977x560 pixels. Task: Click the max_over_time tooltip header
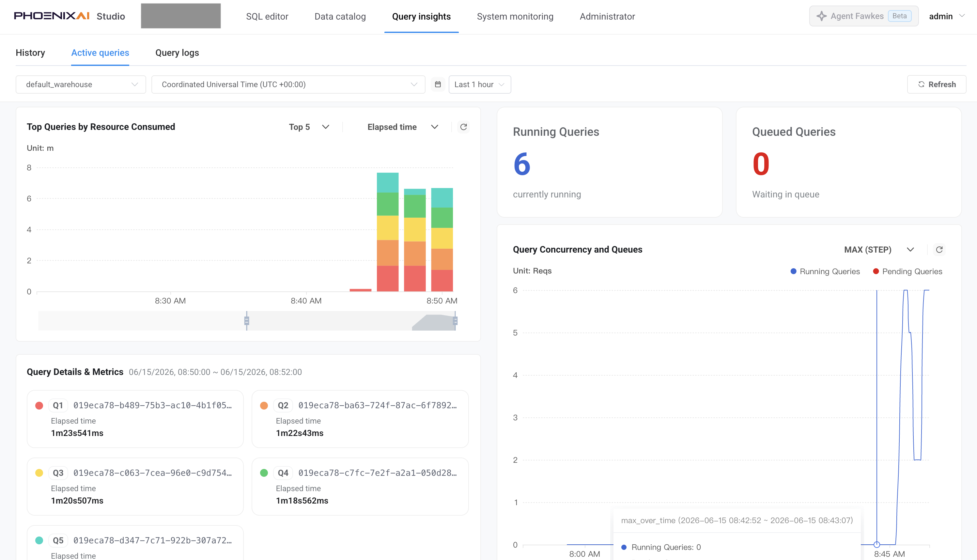click(737, 521)
